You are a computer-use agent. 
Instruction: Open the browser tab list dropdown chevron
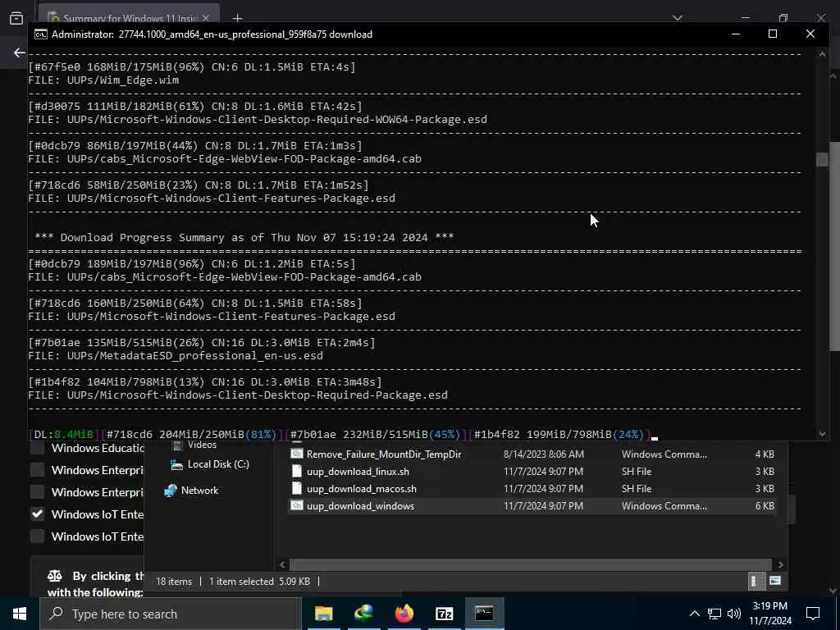[678, 18]
